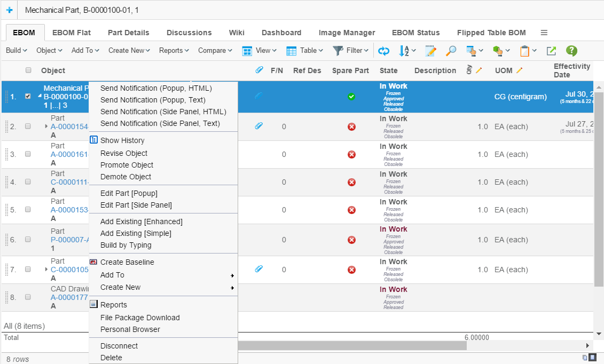Click the Spare Part column header
The height and width of the screenshot is (364, 604).
coord(350,70)
